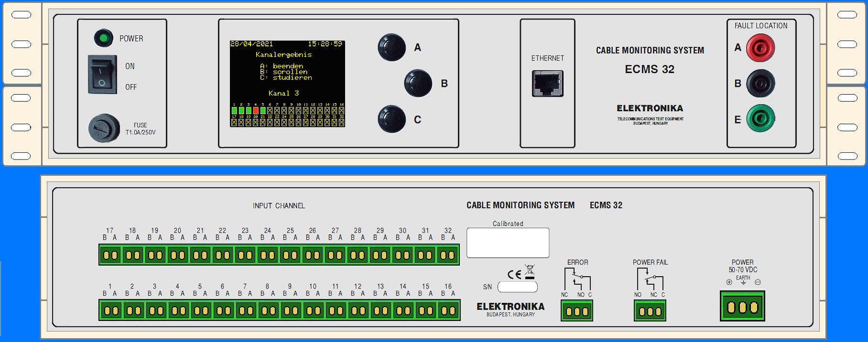Click the ECMS 32 model name on front panel
868x342 pixels.
(650, 69)
